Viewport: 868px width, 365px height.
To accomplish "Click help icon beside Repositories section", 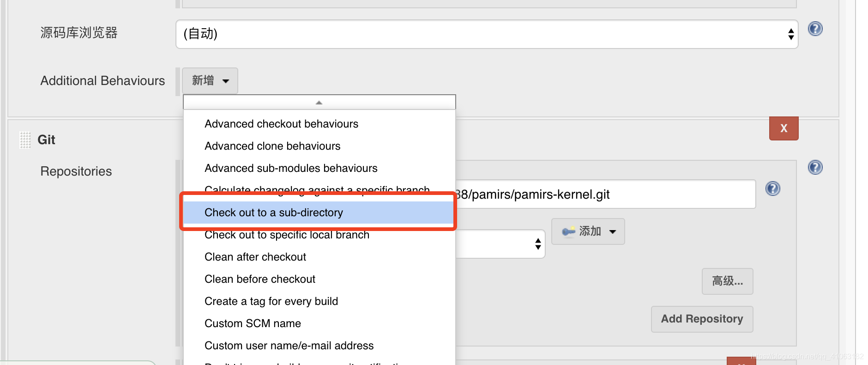I will click(815, 167).
